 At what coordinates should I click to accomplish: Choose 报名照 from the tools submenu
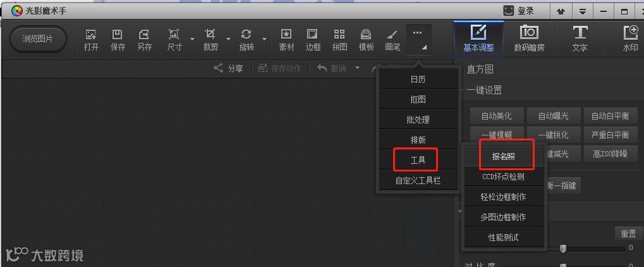(504, 156)
